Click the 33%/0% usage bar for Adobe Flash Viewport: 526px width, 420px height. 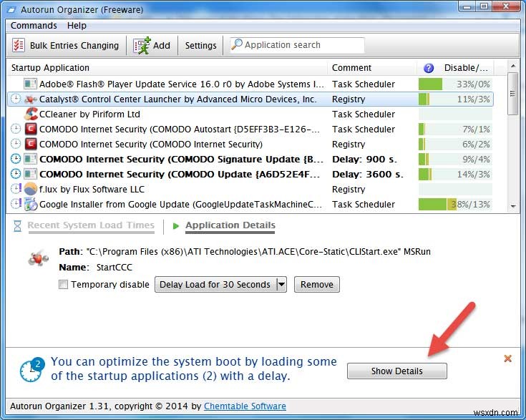[455, 84]
